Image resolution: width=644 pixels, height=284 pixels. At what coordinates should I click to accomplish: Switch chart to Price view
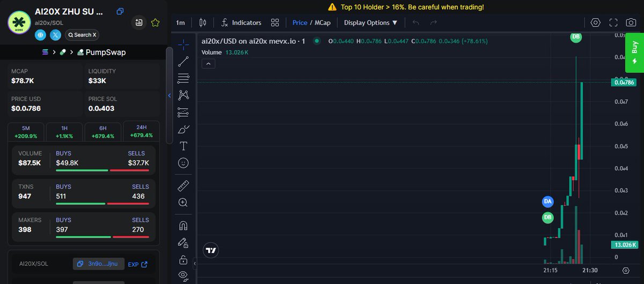[x=300, y=23]
